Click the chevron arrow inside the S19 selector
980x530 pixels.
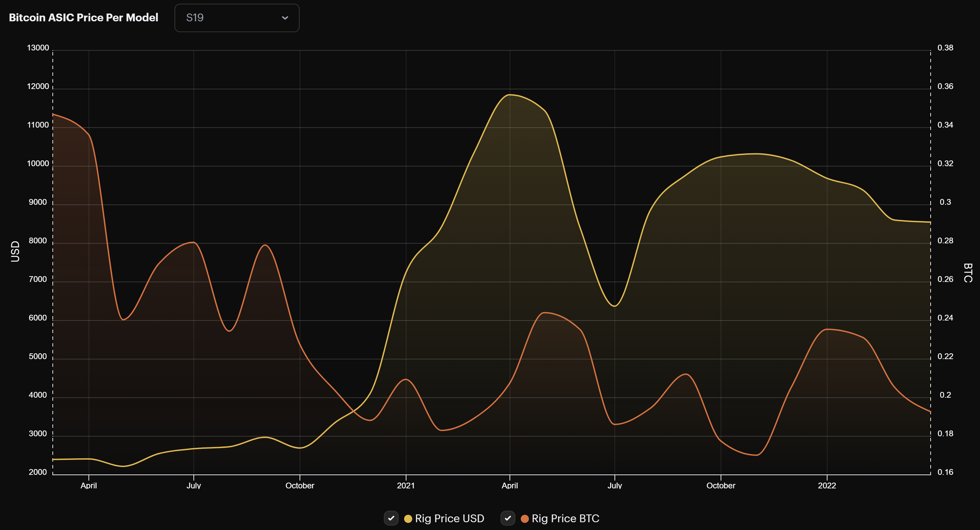[x=285, y=18]
